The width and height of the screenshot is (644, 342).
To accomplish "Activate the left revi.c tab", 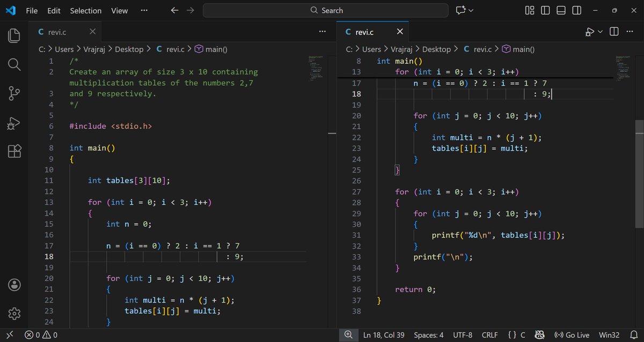I will click(65, 32).
